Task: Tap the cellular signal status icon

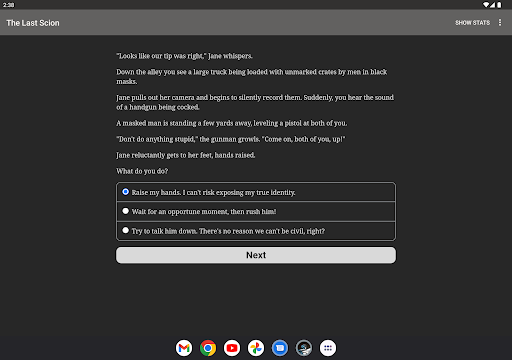Action: pyautogui.click(x=492, y=5)
